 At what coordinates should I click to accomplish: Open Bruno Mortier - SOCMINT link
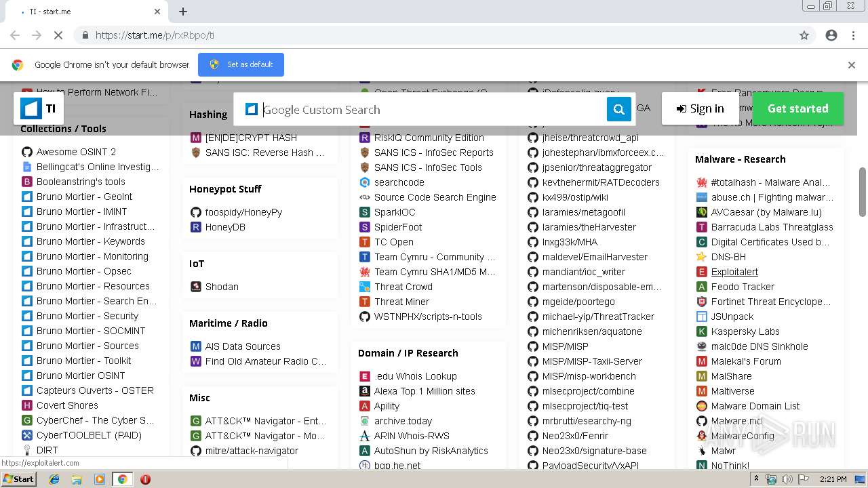click(91, 331)
